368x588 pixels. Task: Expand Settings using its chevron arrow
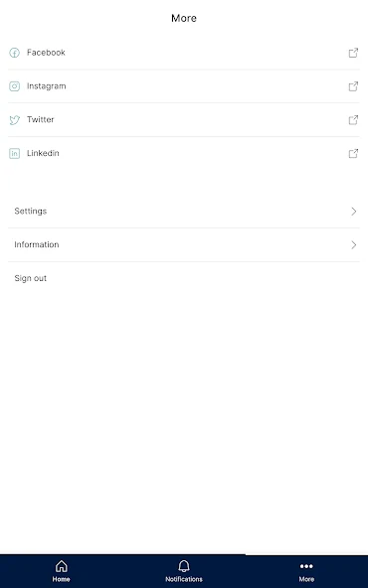pyautogui.click(x=354, y=212)
